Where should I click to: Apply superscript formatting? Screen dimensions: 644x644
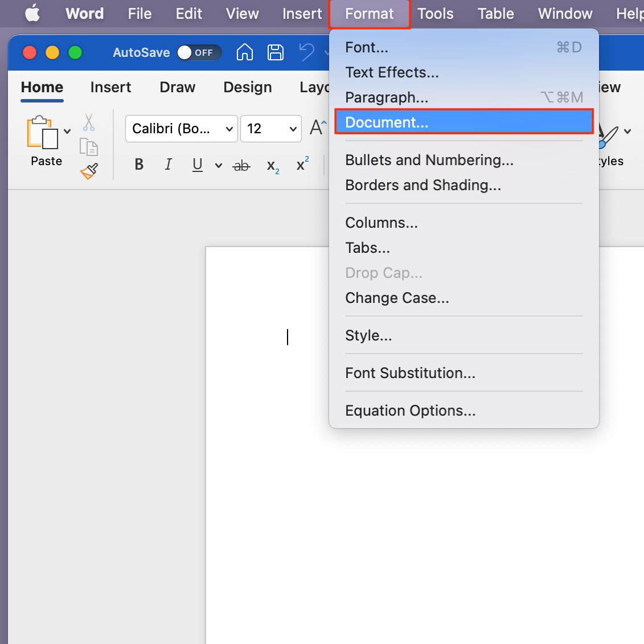point(302,165)
